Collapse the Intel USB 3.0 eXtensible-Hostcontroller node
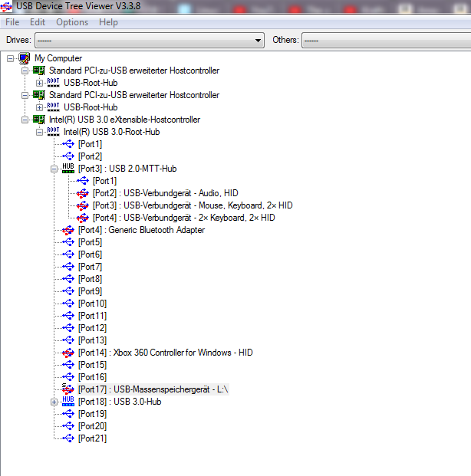Image resolution: width=471 pixels, height=476 pixels. 25,120
